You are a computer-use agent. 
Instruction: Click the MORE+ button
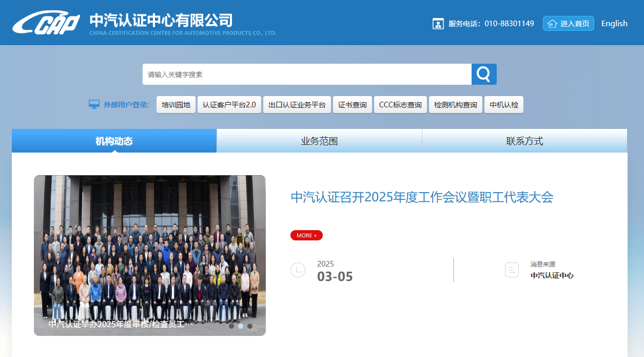click(306, 235)
